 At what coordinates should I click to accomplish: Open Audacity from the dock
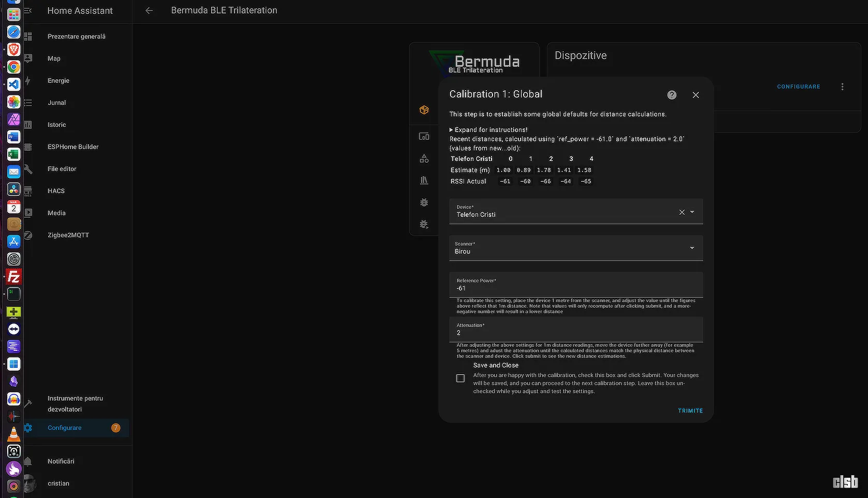click(x=14, y=399)
